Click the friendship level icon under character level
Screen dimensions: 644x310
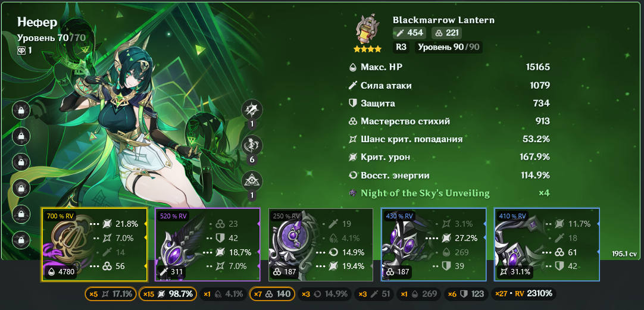coord(21,50)
